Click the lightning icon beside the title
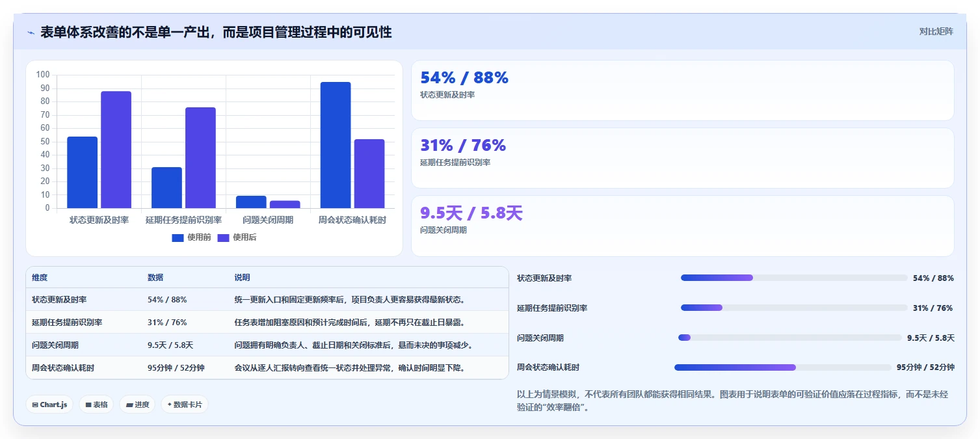Viewport: 980px width, 439px height. coord(31,33)
